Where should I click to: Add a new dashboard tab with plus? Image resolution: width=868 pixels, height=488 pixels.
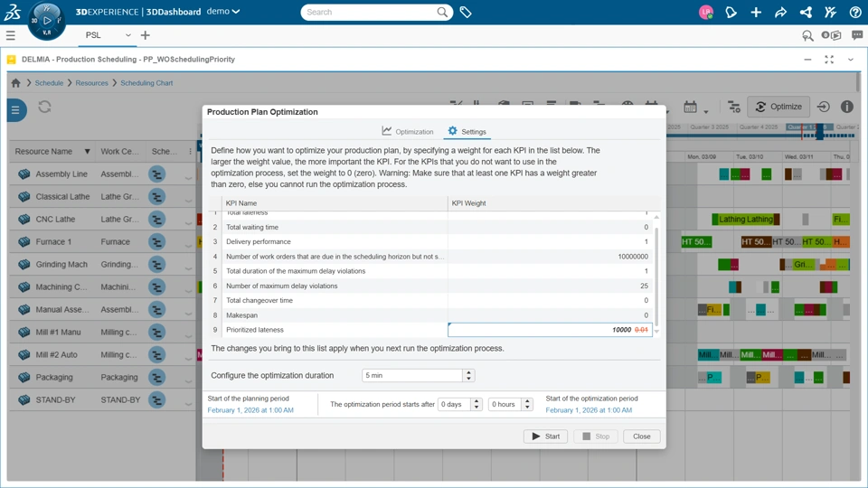pyautogui.click(x=145, y=35)
